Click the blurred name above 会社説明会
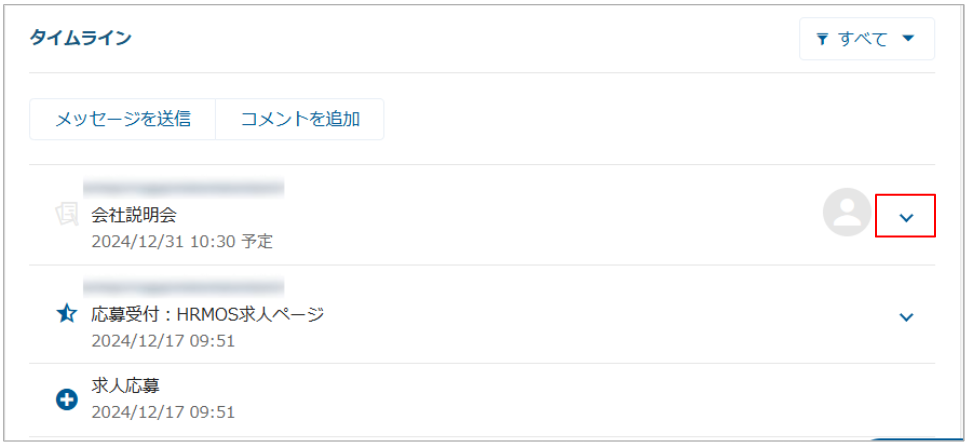The width and height of the screenshot is (971, 447). pyautogui.click(x=183, y=187)
